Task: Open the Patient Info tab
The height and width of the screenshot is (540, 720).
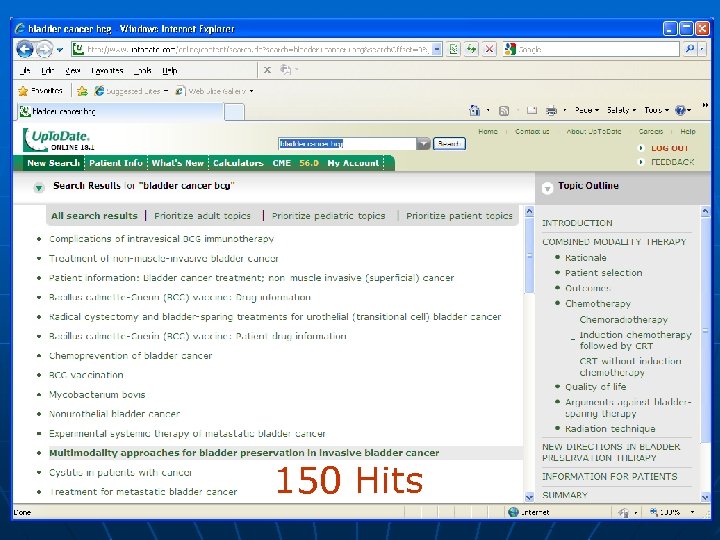Action: (x=115, y=163)
